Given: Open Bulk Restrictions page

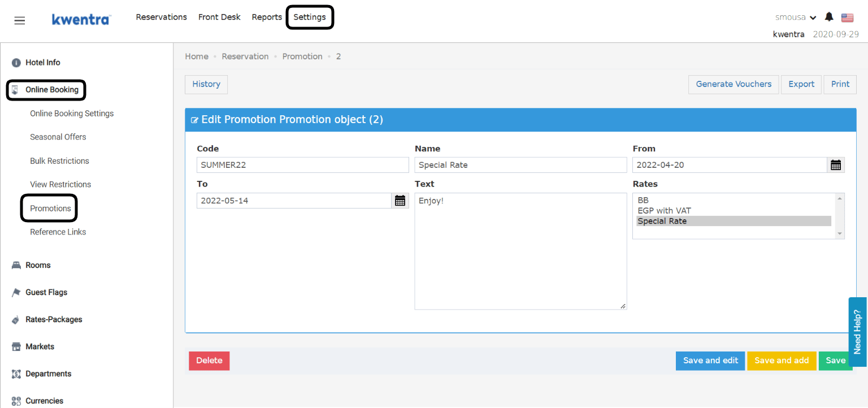Looking at the screenshot, I should (59, 161).
